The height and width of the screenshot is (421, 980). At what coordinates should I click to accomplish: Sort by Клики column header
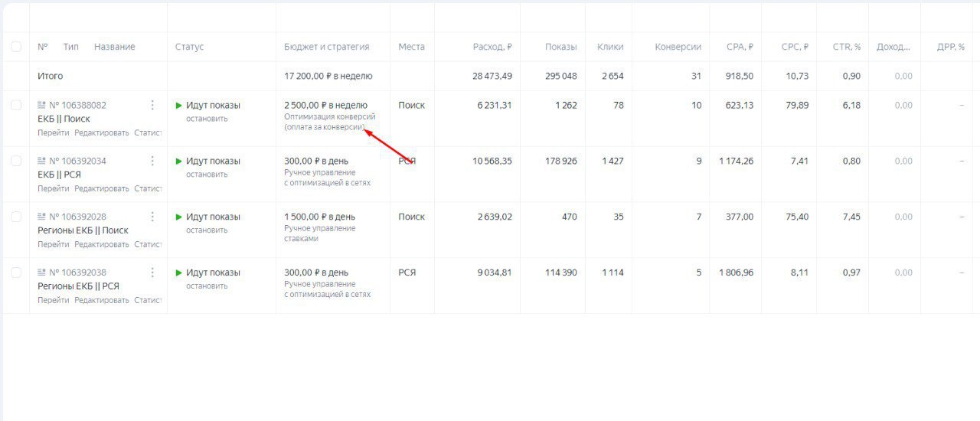[x=610, y=47]
